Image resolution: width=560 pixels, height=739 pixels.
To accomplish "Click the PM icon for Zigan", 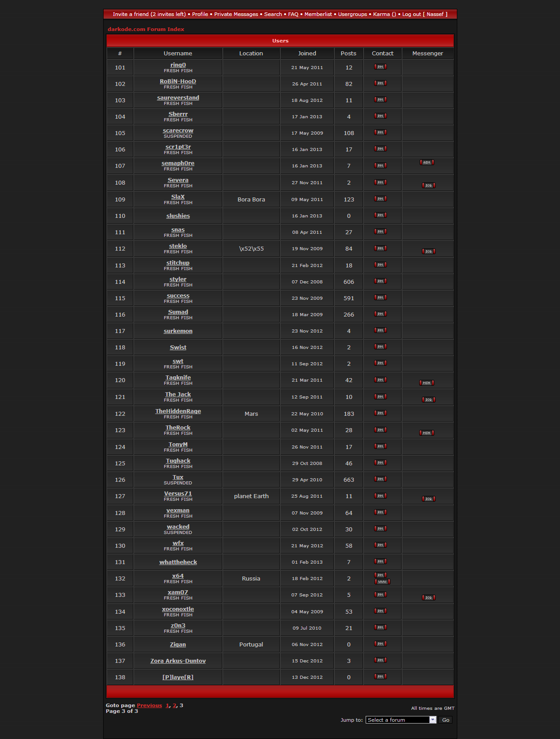I will tap(380, 644).
